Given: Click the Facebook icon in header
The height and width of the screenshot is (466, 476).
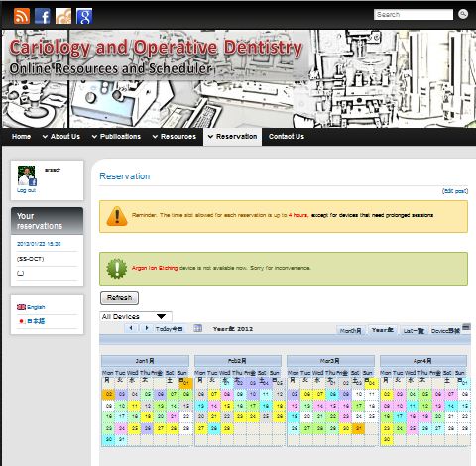Looking at the screenshot, I should tap(43, 16).
